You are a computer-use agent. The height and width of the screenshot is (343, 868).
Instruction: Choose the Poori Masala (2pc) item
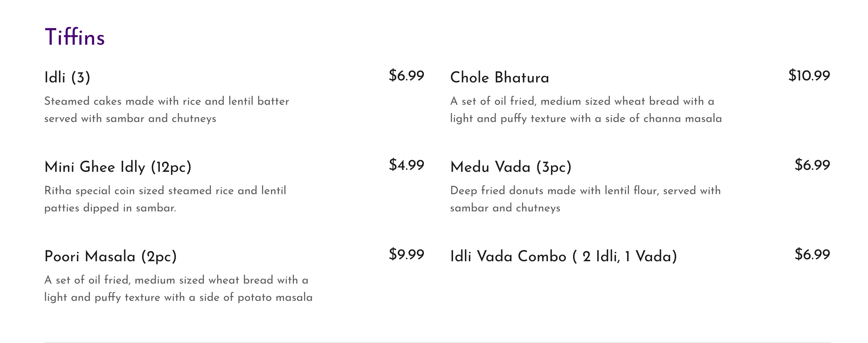(x=110, y=256)
